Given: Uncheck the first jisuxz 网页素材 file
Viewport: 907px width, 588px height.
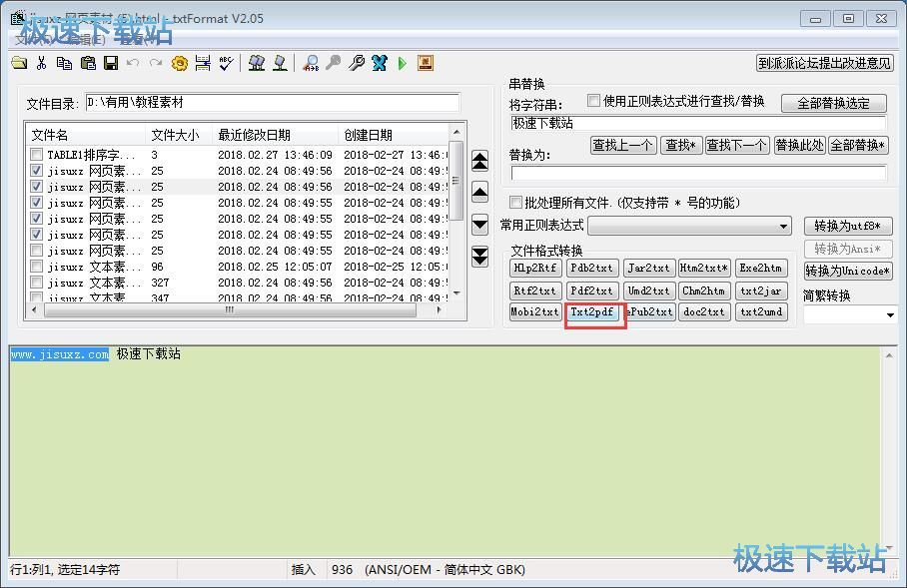Looking at the screenshot, I should click(x=37, y=170).
